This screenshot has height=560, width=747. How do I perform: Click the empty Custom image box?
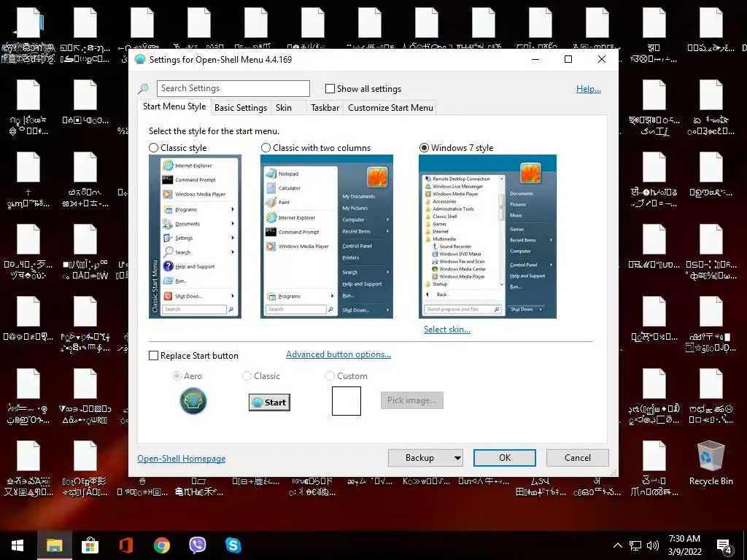tap(347, 401)
